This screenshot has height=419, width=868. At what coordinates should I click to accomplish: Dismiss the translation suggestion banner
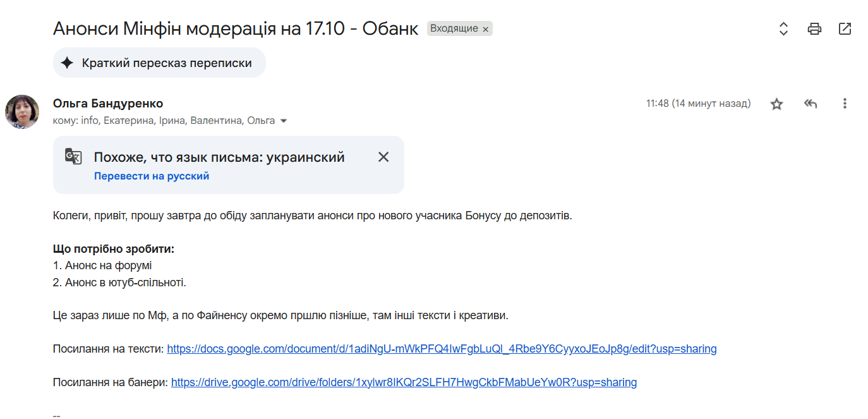point(383,157)
